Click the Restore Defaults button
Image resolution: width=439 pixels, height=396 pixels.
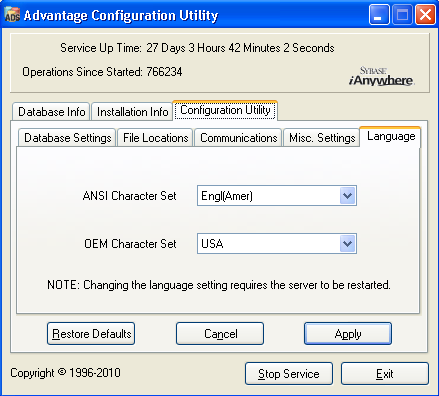pos(91,333)
